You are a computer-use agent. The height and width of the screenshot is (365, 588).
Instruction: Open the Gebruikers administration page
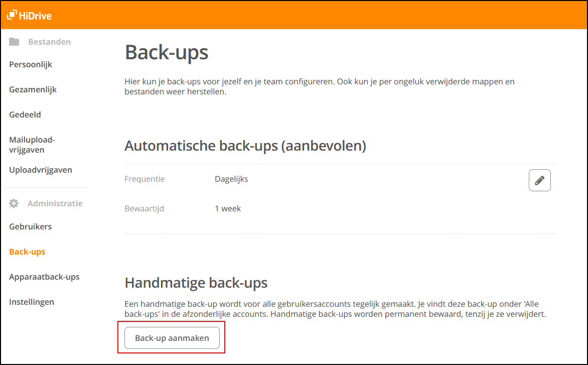click(30, 226)
